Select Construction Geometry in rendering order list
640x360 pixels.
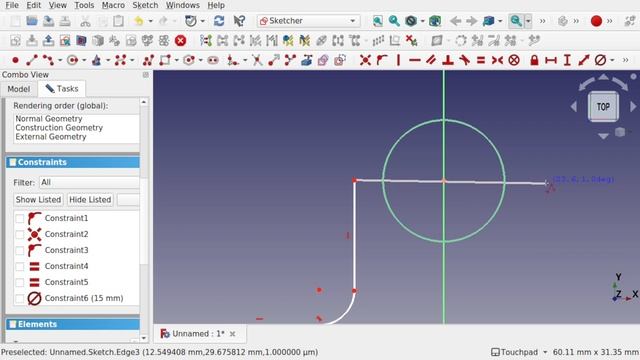point(59,128)
